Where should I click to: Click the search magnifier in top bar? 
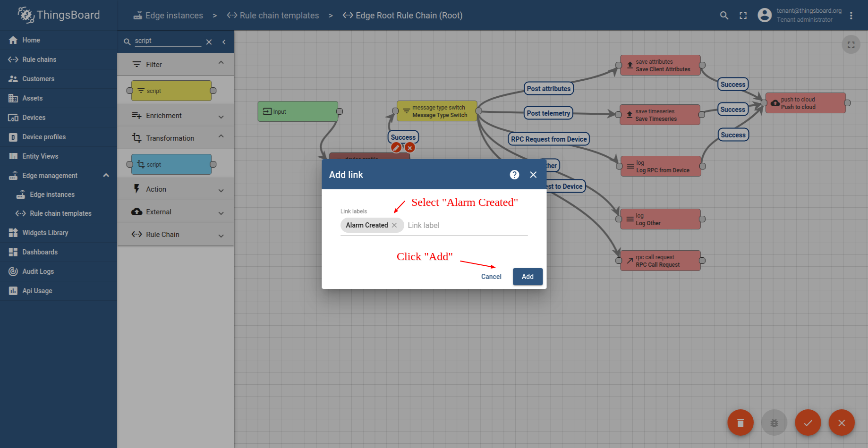point(724,16)
